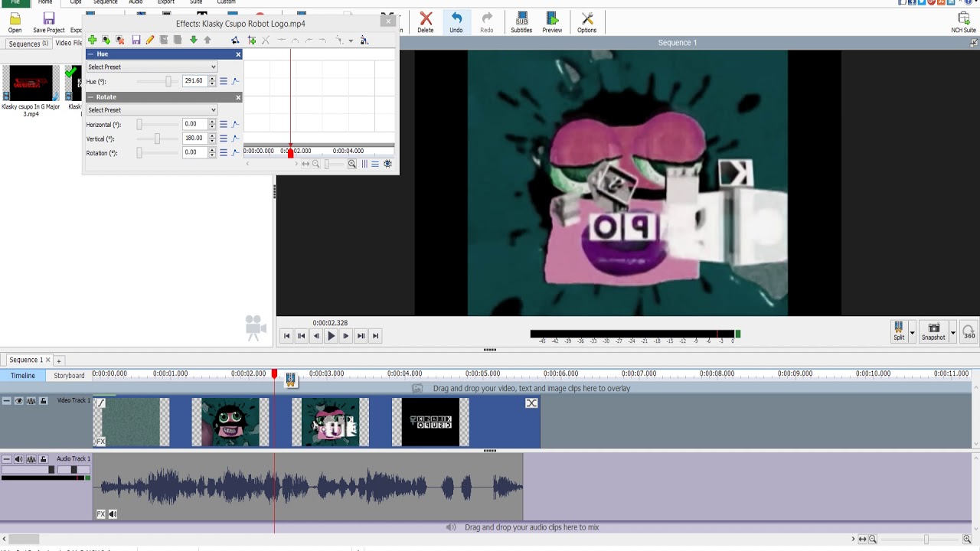
Task: Click Hue animation curve icon
Action: click(236, 81)
